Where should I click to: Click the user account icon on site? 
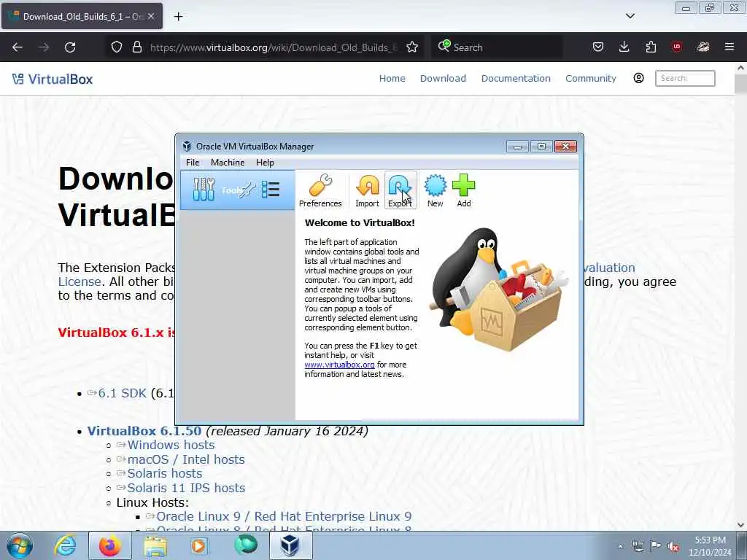[639, 78]
